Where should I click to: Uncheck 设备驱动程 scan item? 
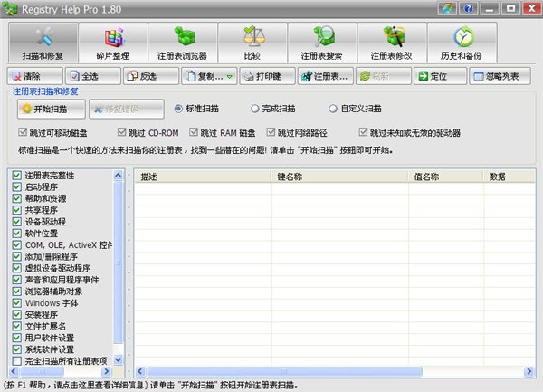(x=16, y=222)
